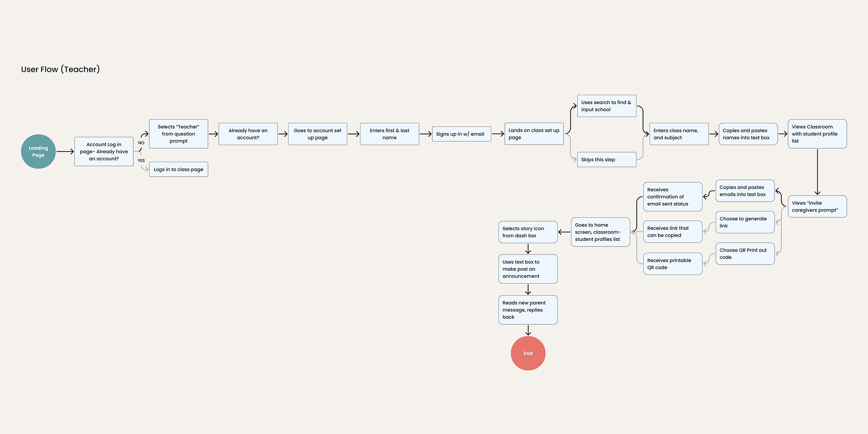The height and width of the screenshot is (434, 868).
Task: Select the 'Already have an account?' box
Action: coord(248,134)
